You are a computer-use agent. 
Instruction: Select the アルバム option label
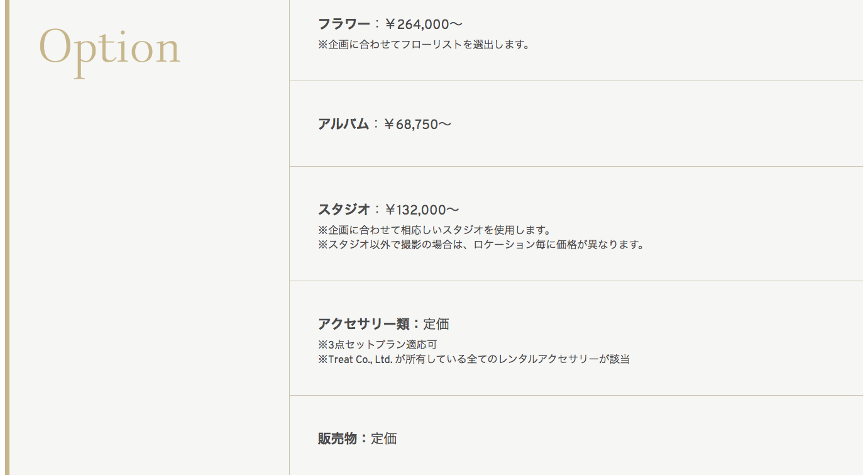pyautogui.click(x=343, y=124)
